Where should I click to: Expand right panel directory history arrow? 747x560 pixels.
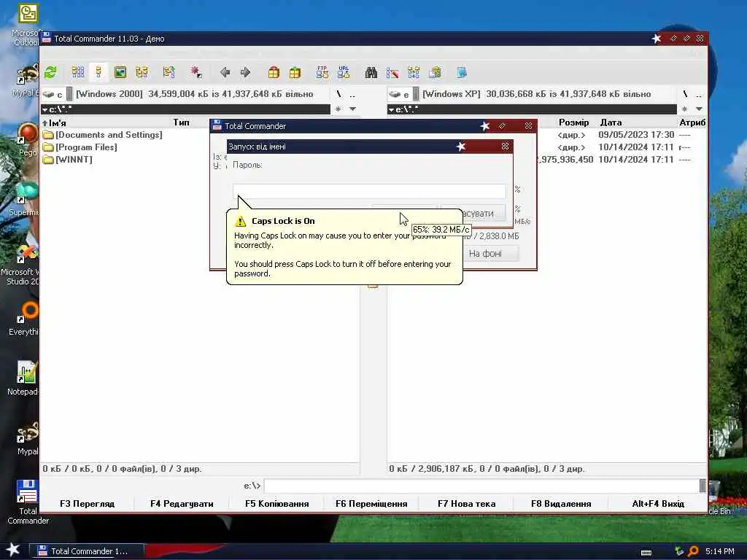click(x=700, y=109)
